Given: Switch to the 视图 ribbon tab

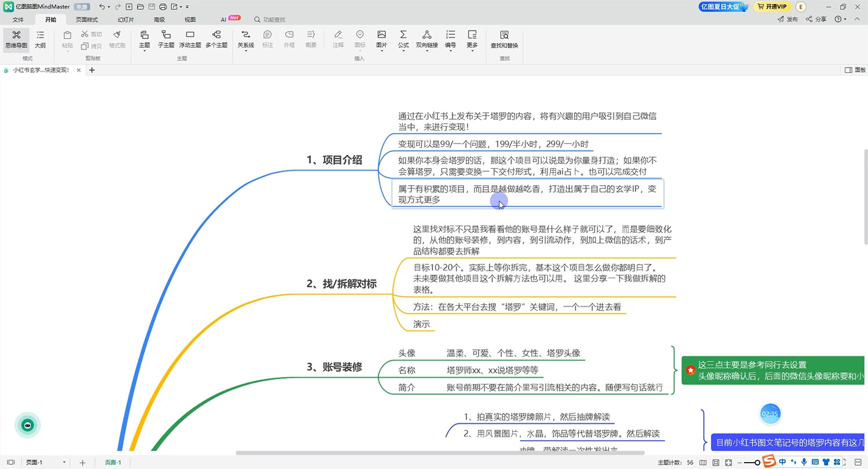Looking at the screenshot, I should pos(190,19).
